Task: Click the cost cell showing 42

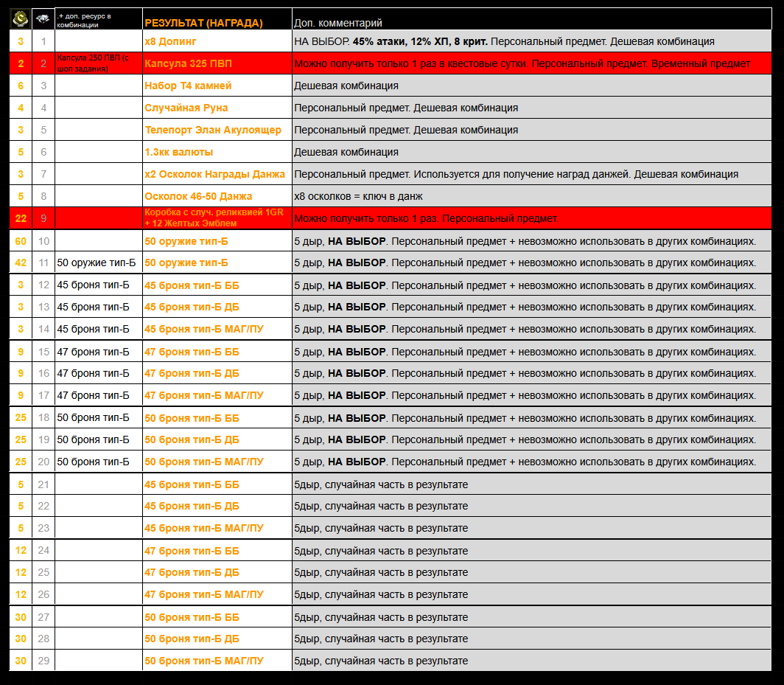Action: [21, 263]
